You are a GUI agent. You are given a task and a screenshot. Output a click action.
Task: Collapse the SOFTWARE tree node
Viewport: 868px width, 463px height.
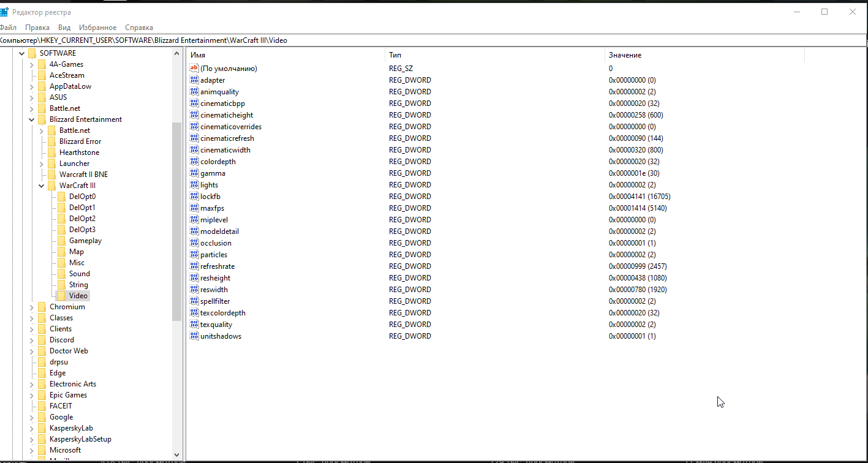point(22,53)
